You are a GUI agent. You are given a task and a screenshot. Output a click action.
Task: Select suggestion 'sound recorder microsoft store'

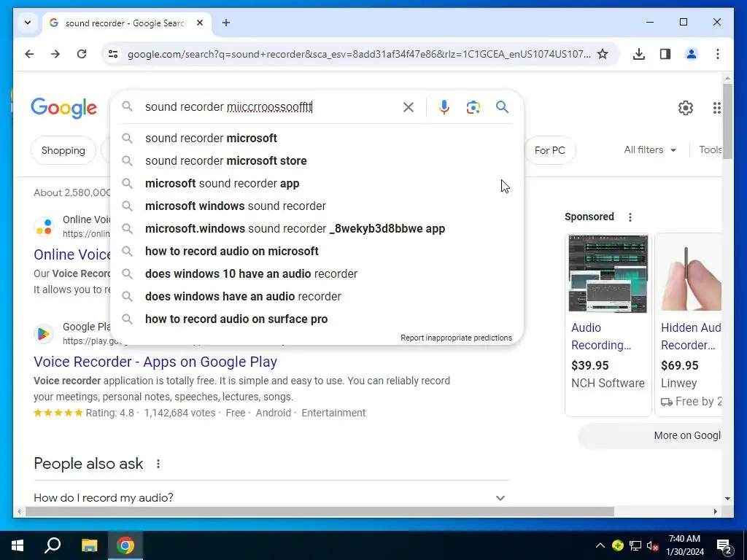317,160
